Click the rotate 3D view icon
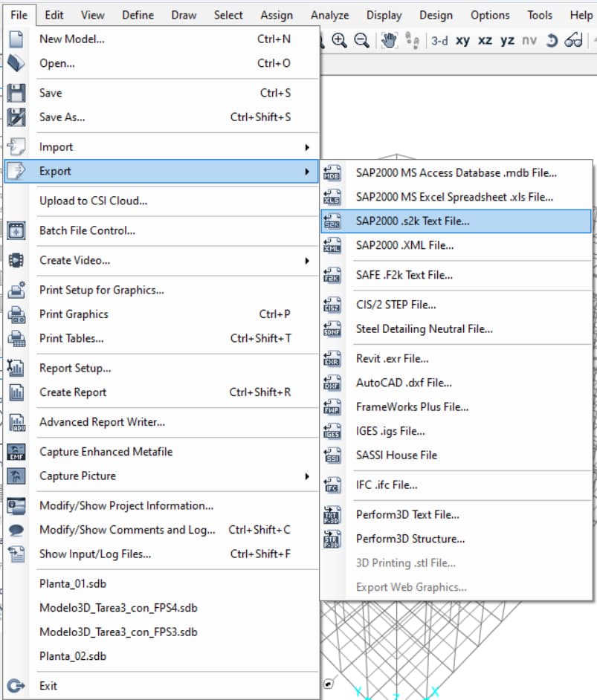This screenshot has height=700, width=597. [551, 41]
